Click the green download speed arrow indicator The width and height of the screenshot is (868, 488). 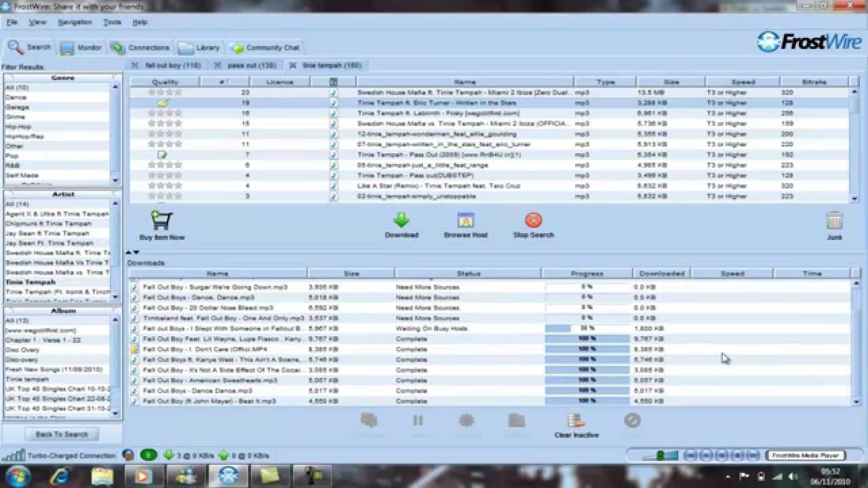click(x=168, y=455)
